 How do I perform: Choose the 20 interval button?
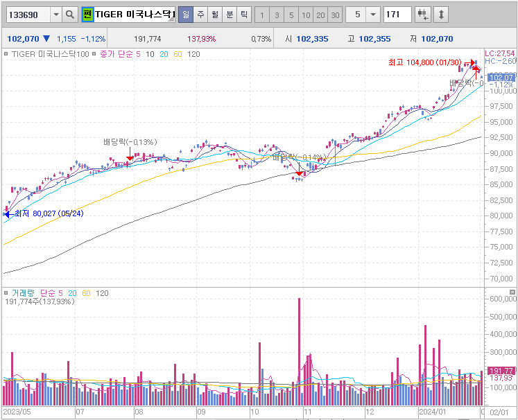pyautogui.click(x=320, y=15)
